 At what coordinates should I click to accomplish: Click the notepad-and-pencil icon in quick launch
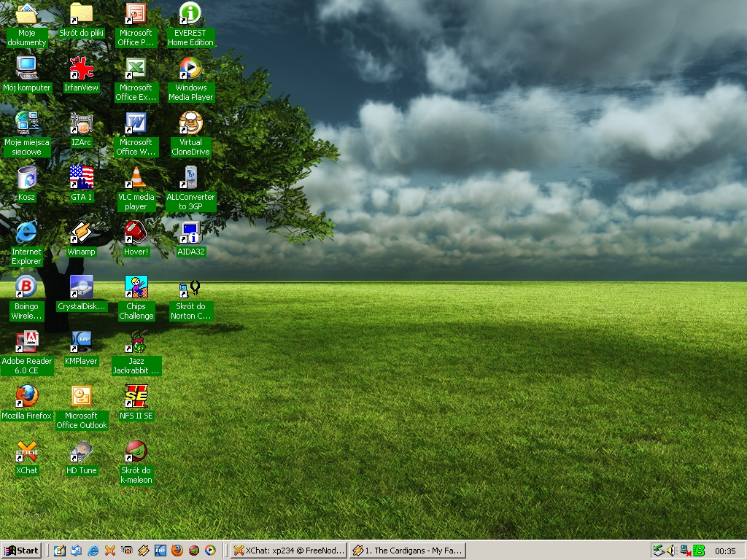tap(59, 551)
